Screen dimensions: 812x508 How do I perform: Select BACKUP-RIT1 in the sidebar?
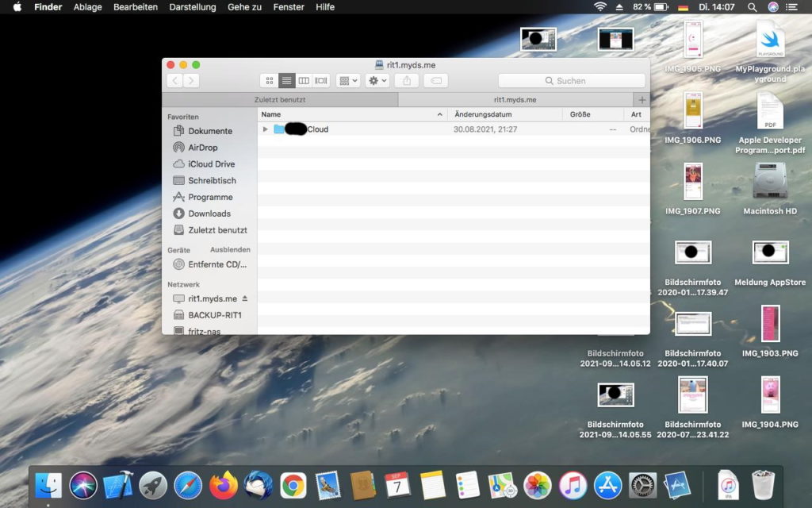pos(214,315)
